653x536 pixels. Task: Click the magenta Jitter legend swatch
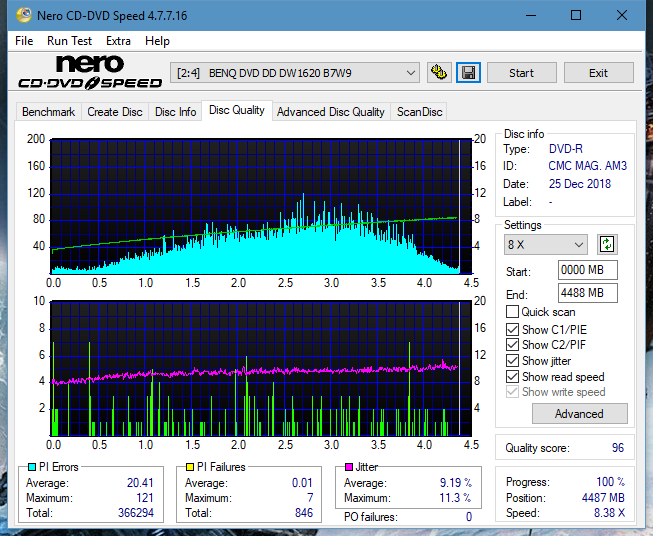(349, 467)
